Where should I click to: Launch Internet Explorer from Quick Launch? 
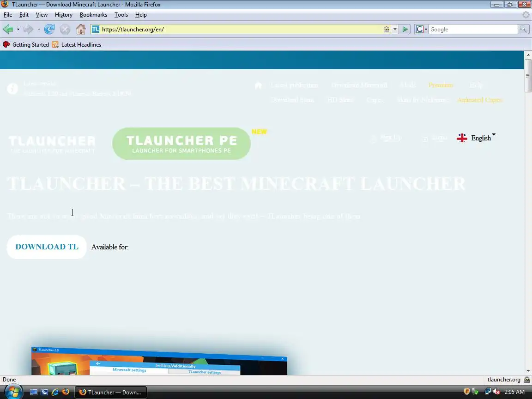pyautogui.click(x=55, y=392)
